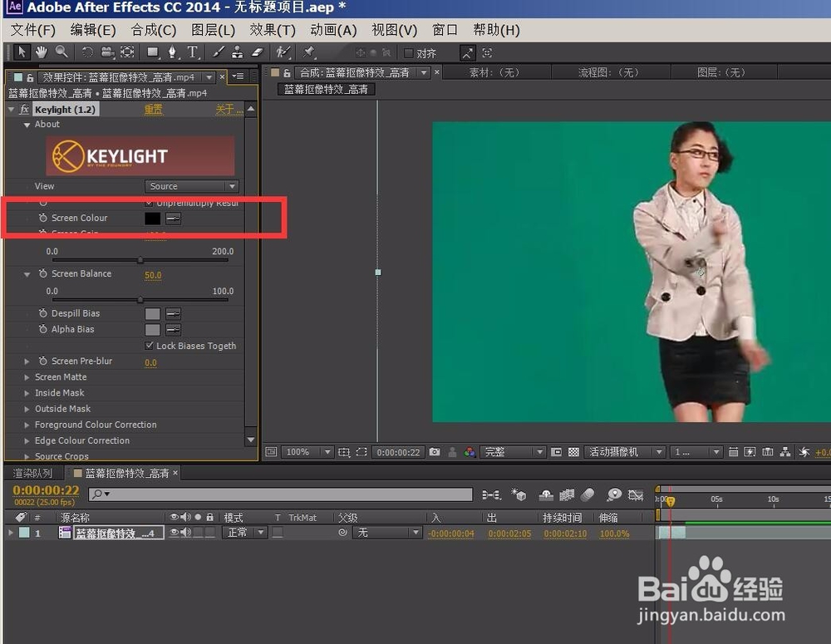
Task: Click the 关于 link for Keylight
Action: coord(229,109)
